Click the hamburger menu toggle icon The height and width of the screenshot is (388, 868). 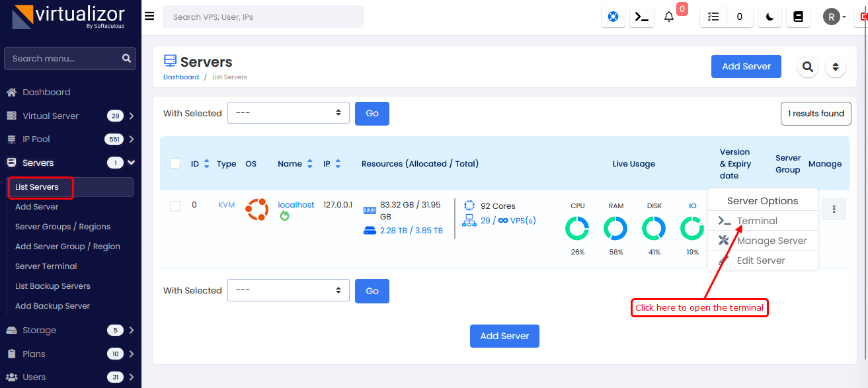[x=149, y=17]
